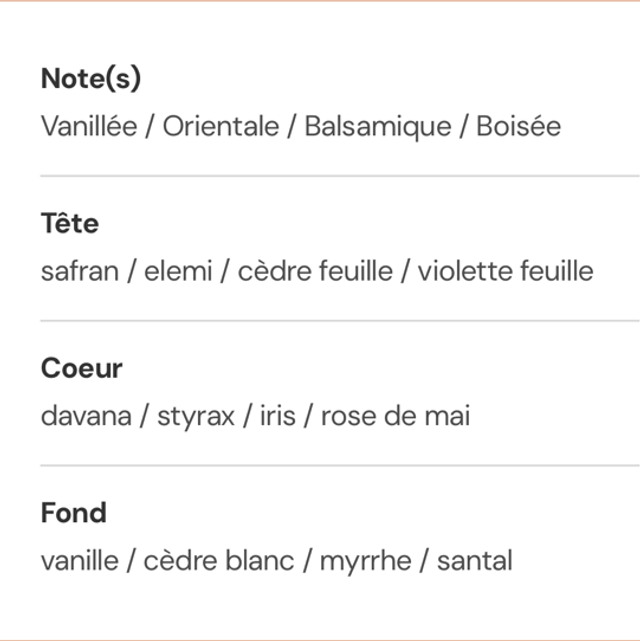This screenshot has height=641, width=640.
Task: Select davana in the Coeur notes
Action: pos(86,416)
